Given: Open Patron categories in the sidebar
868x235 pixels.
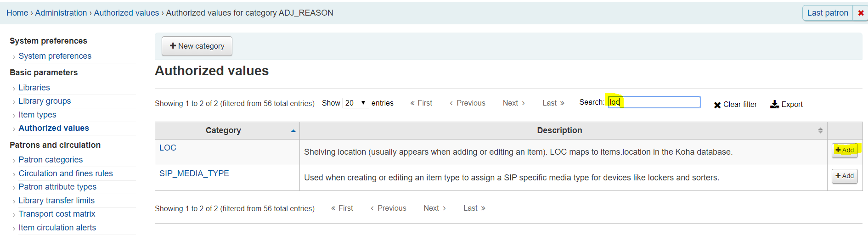Looking at the screenshot, I should 51,160.
